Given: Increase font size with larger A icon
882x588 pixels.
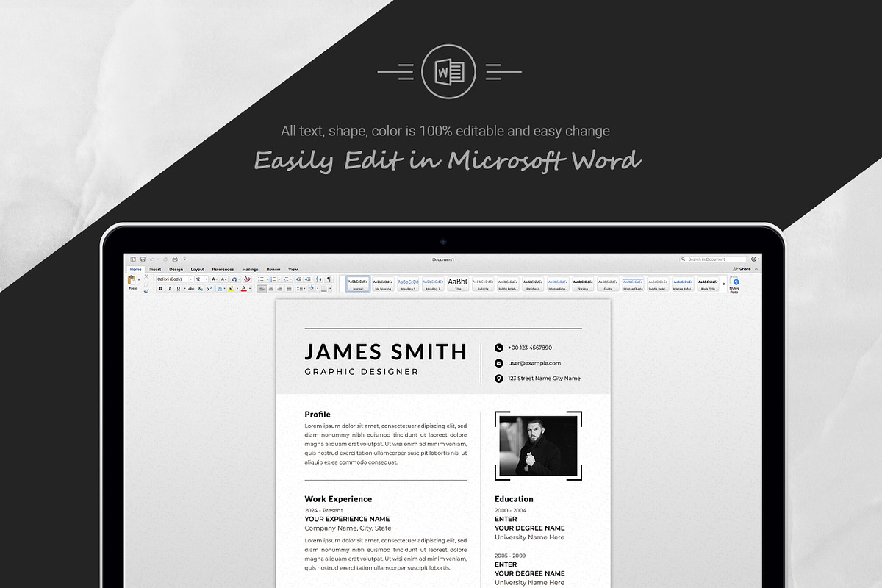Looking at the screenshot, I should [215, 279].
